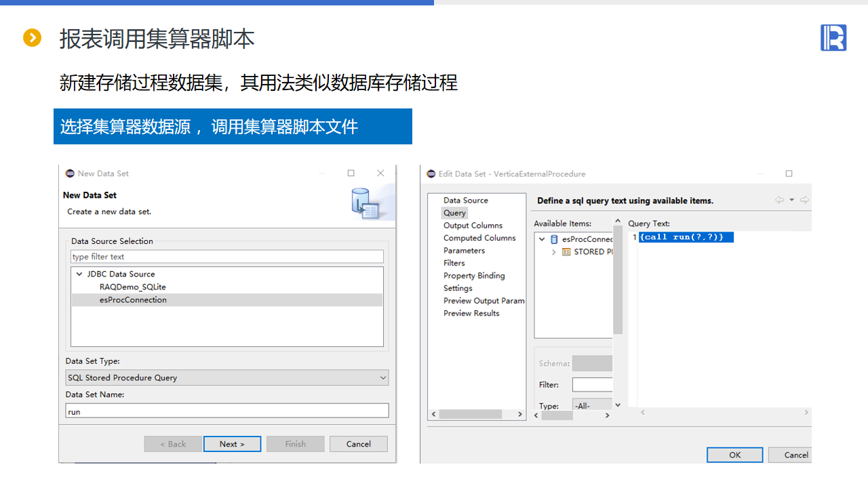Click the < Back button
868x488 pixels.
(x=173, y=444)
